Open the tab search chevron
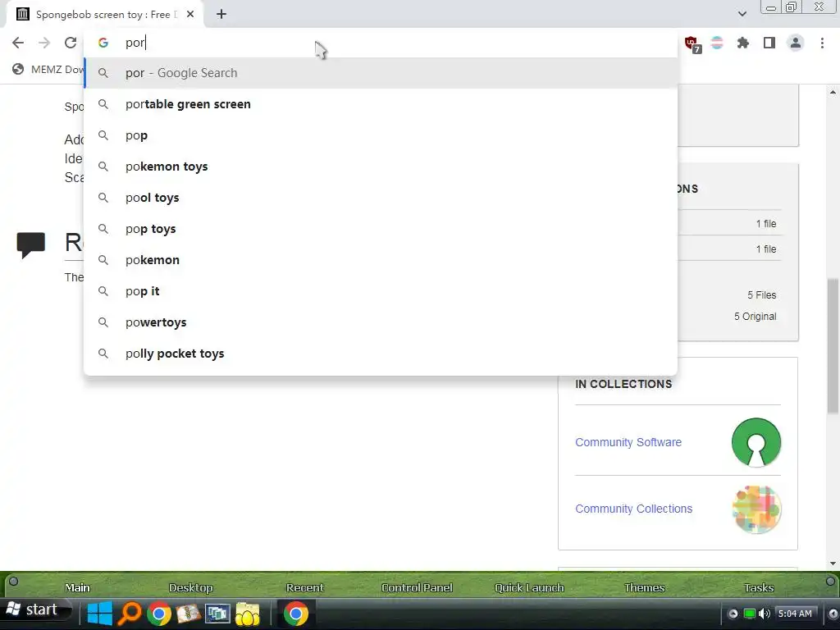The image size is (840, 630). pos(742,14)
